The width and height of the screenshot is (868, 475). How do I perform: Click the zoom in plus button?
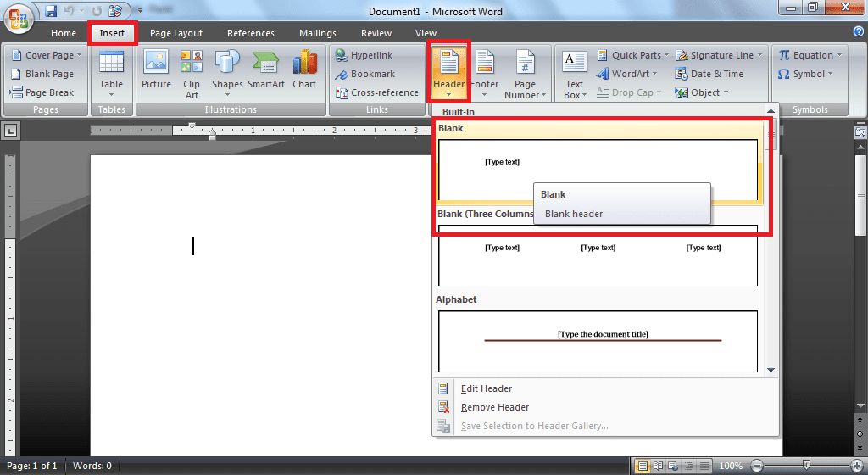[857, 466]
